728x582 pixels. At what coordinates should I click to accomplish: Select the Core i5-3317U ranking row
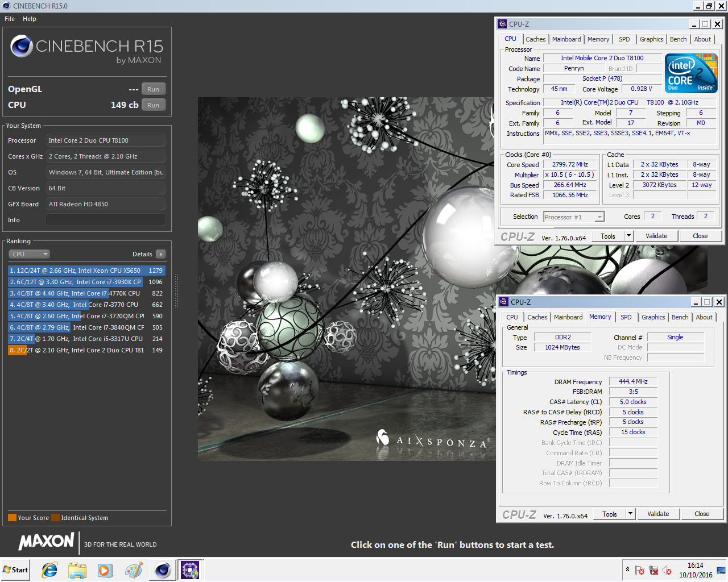coord(86,339)
